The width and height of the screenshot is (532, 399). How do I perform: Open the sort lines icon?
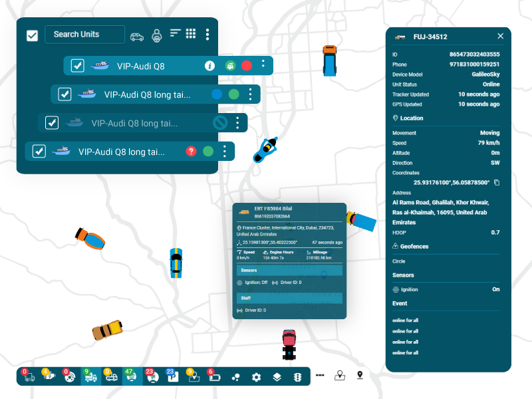175,33
